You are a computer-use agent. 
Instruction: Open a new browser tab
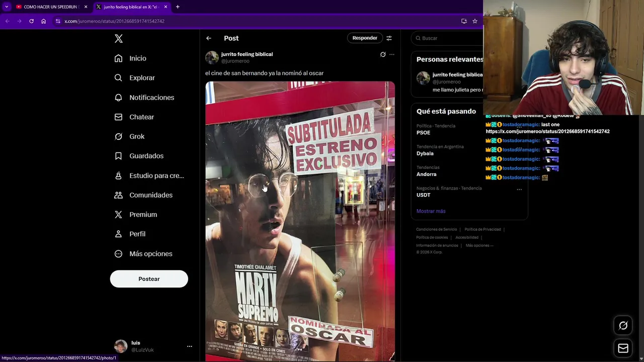coord(178,7)
